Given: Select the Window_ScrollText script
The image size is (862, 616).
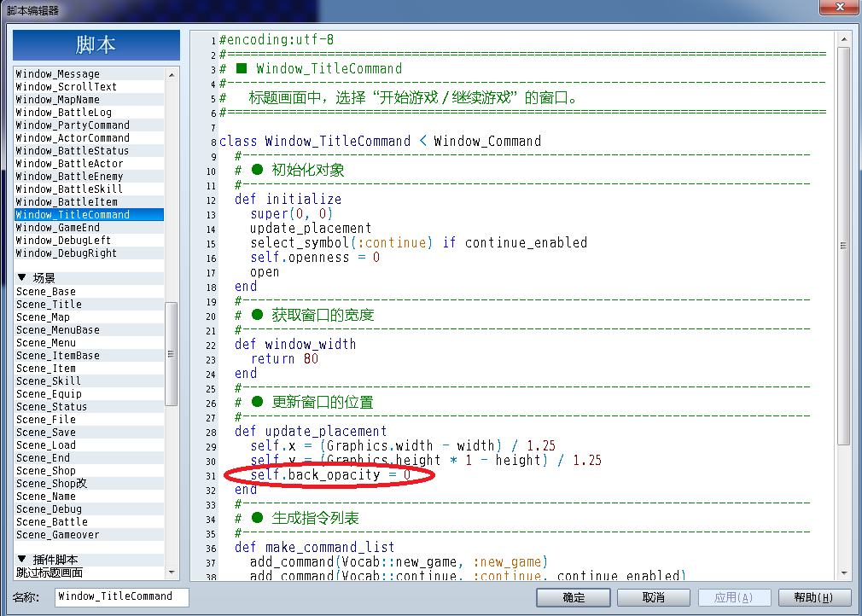Looking at the screenshot, I should 89,86.
